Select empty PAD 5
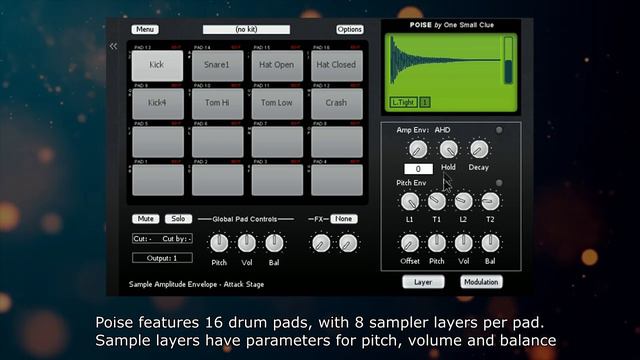This screenshot has width=640, height=360. [x=157, y=142]
